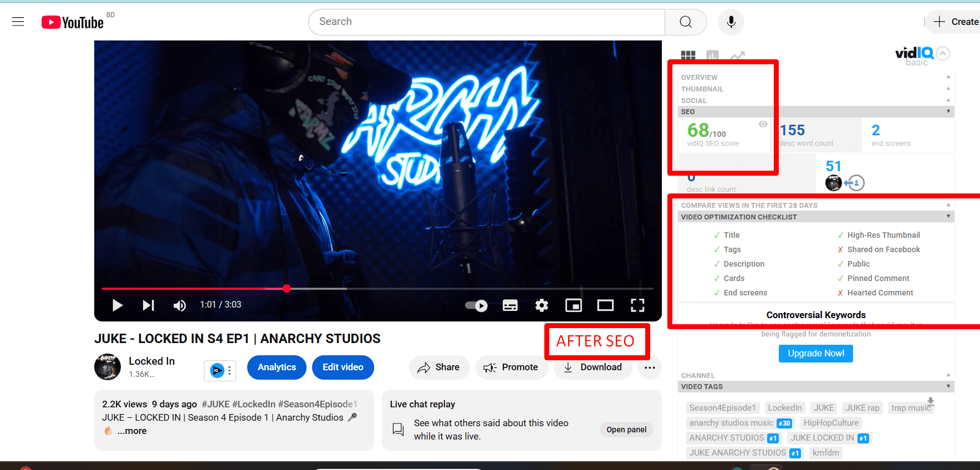Select vidIQ grid view icon
Screen dimensions: 980x470
click(x=688, y=55)
